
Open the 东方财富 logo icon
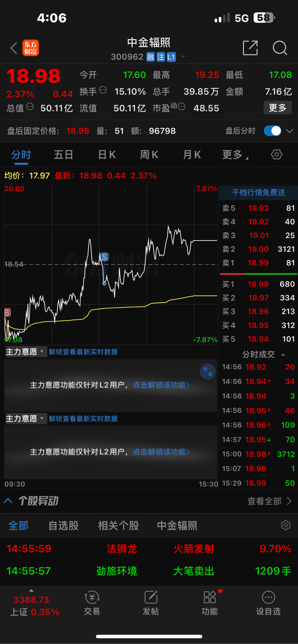[31, 48]
